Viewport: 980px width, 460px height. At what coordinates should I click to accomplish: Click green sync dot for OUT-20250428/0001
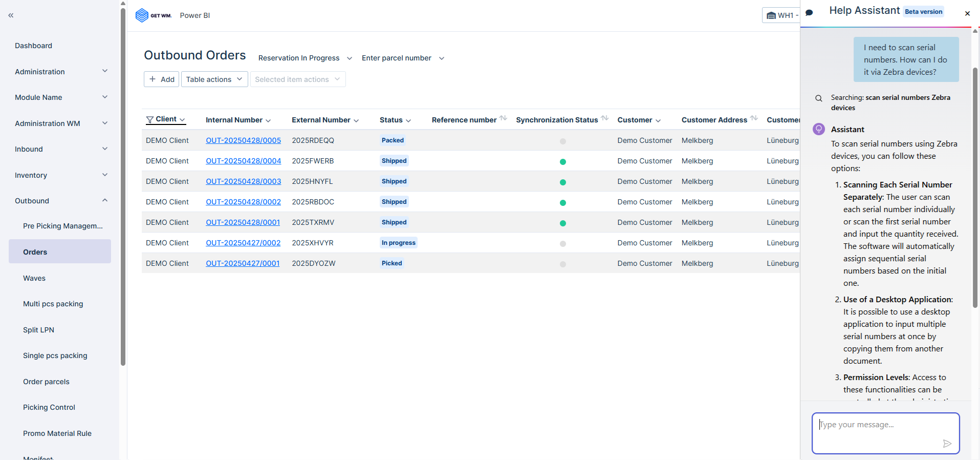pyautogui.click(x=563, y=223)
